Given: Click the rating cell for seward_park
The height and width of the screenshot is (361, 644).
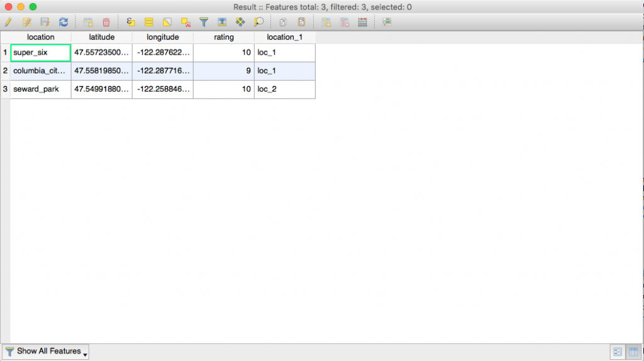Looking at the screenshot, I should point(224,89).
